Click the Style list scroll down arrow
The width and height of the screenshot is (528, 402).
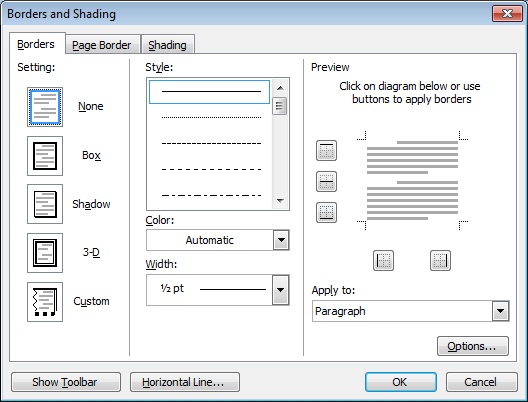click(x=280, y=201)
